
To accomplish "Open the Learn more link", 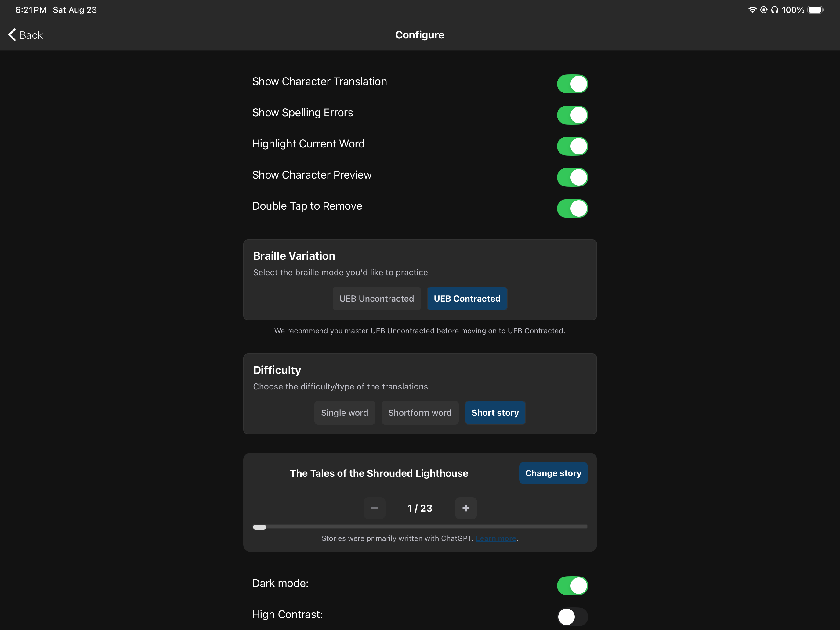I will (x=496, y=538).
